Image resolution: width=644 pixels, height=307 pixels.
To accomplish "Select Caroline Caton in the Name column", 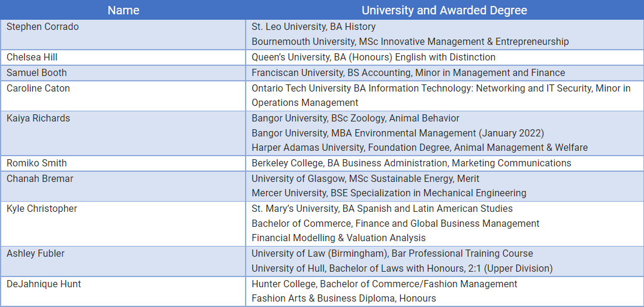I will coord(38,89).
